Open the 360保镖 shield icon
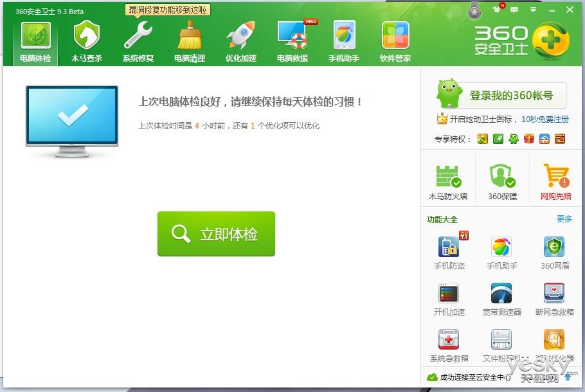The width and height of the screenshot is (585, 392). click(x=502, y=183)
